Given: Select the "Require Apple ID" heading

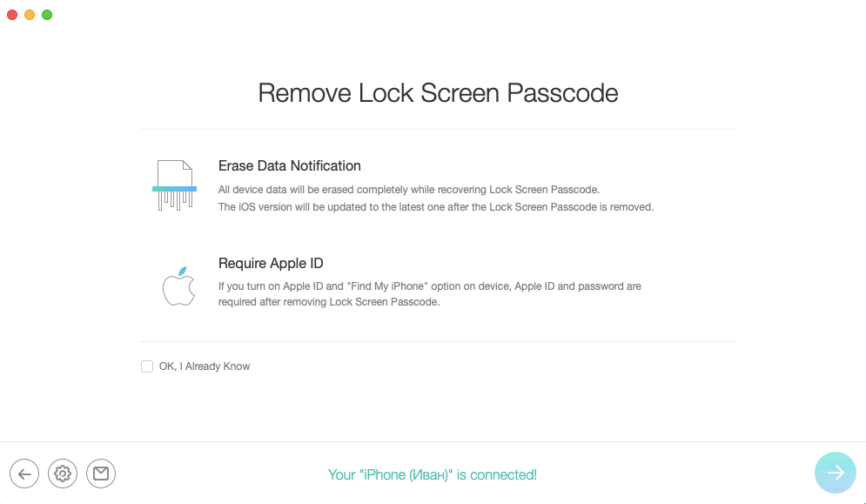Looking at the screenshot, I should tap(271, 264).
